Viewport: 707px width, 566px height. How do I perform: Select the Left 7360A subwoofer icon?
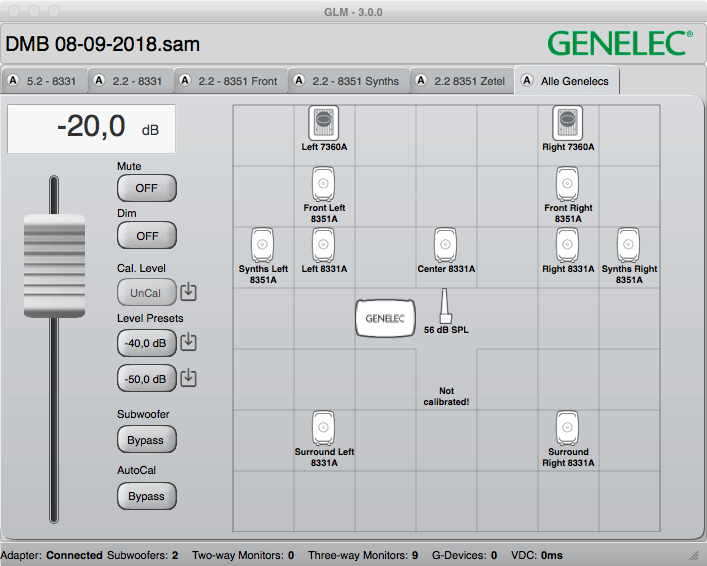pyautogui.click(x=324, y=123)
